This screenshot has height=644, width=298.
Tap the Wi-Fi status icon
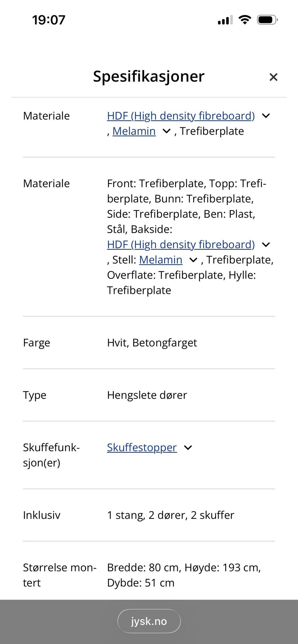click(x=245, y=20)
